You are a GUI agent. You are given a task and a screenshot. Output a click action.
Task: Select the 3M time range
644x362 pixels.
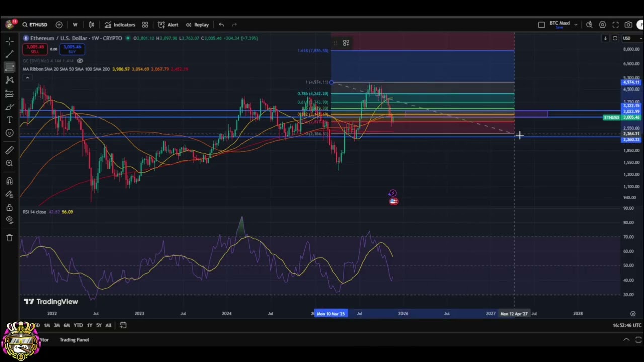(57, 325)
